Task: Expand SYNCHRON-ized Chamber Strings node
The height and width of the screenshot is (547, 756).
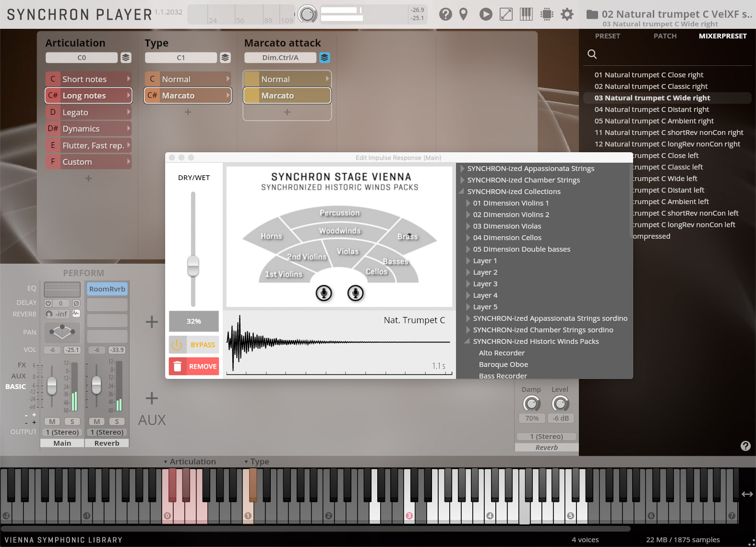Action: pos(462,180)
